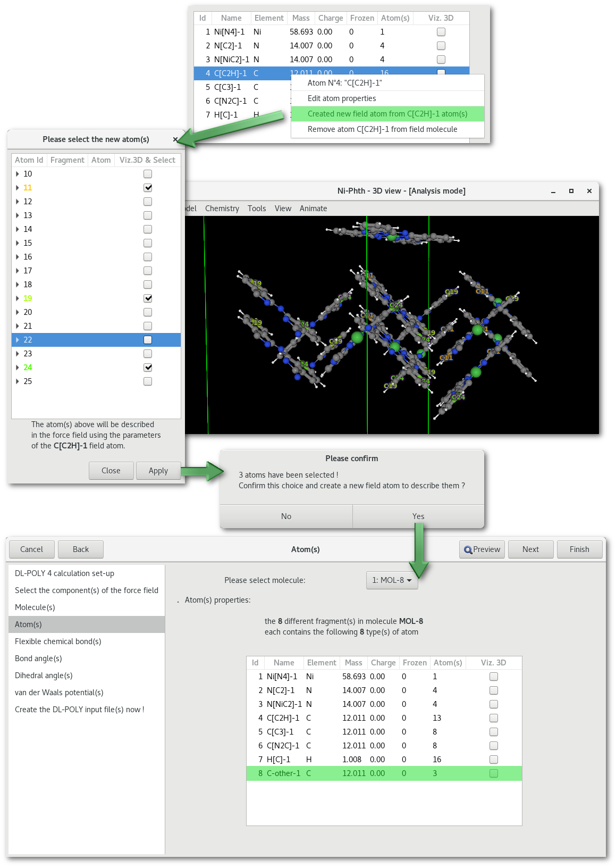616x867 pixels.
Task: Click Apply in the atom selection dialog
Action: 158,471
